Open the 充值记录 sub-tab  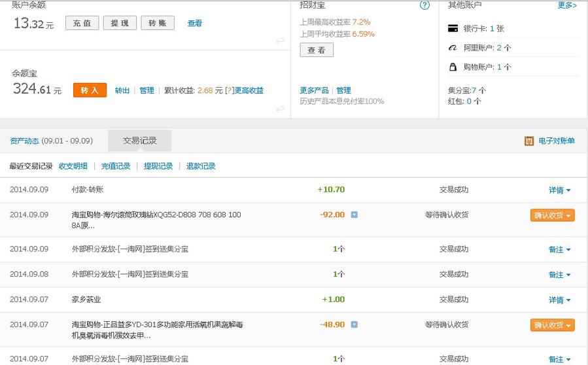116,165
